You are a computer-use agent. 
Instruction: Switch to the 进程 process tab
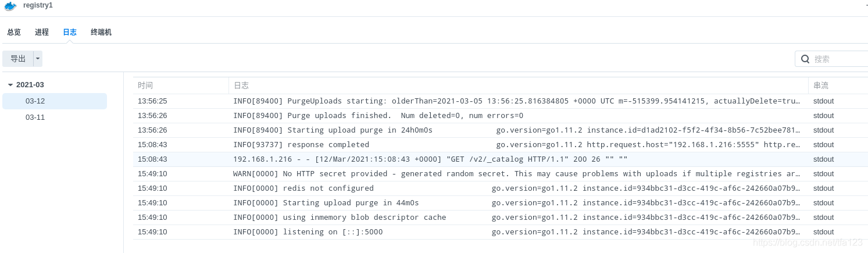click(42, 33)
